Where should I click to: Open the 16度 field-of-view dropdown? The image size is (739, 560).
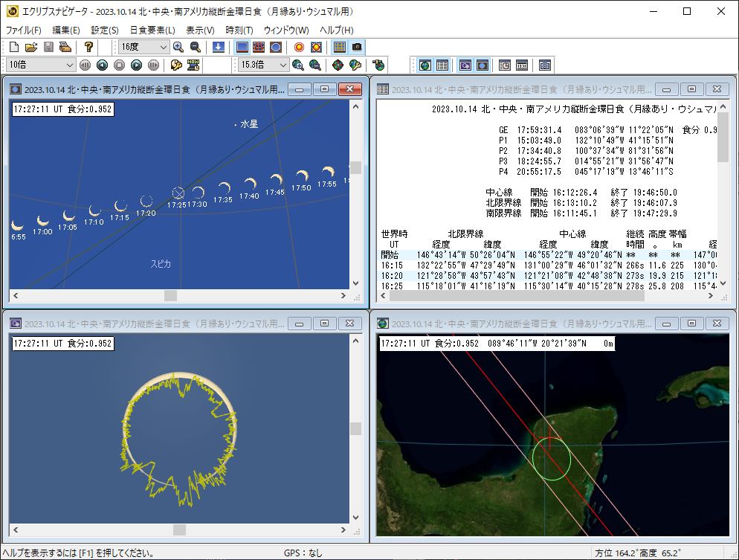click(x=163, y=47)
